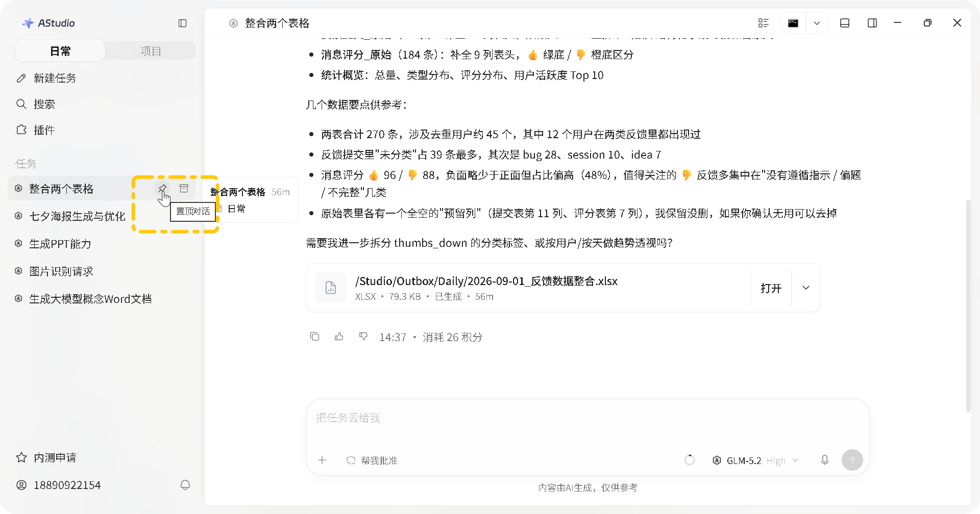Copy the reply with the copy icon
The image size is (980, 514).
[x=314, y=337]
